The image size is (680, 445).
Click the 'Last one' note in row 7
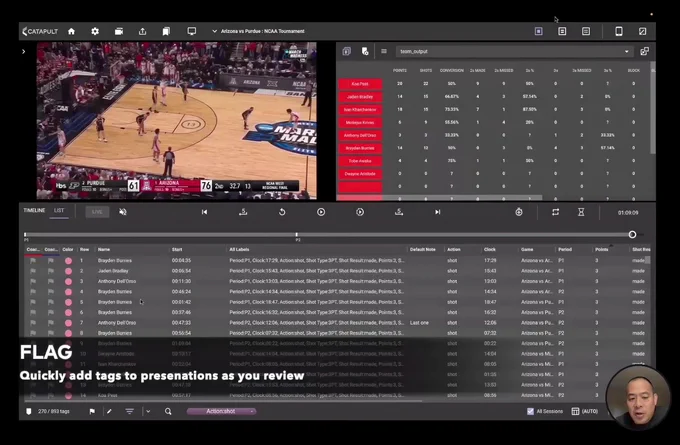coord(419,323)
